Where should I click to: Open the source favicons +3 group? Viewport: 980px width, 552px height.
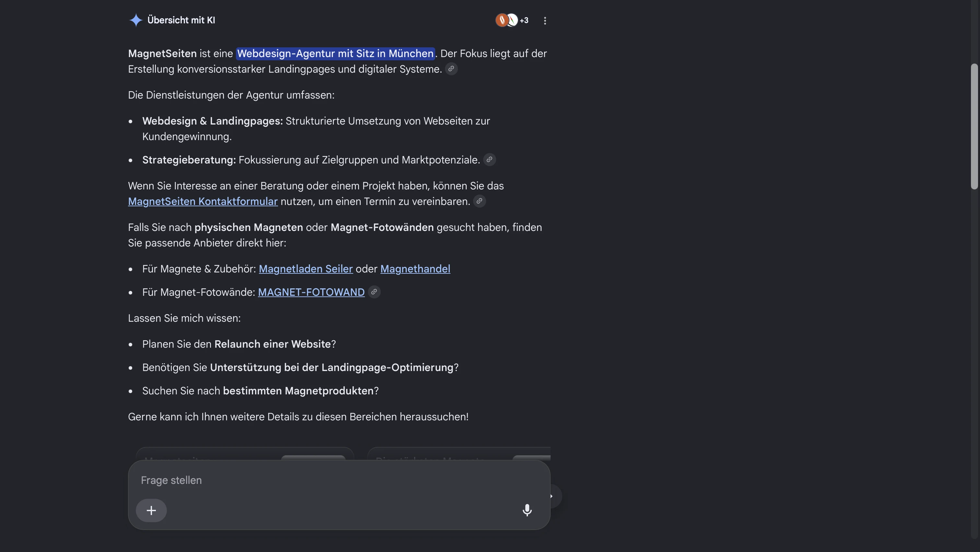(x=512, y=20)
